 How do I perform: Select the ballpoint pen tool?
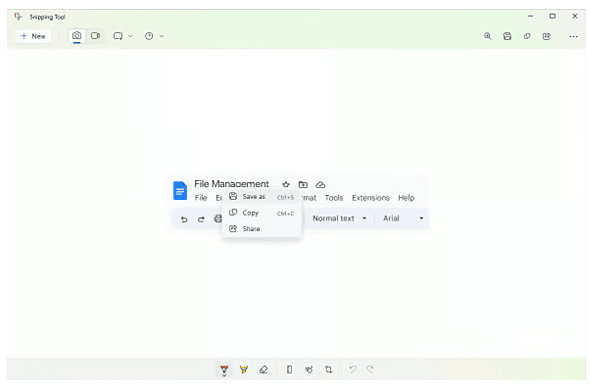(x=224, y=370)
